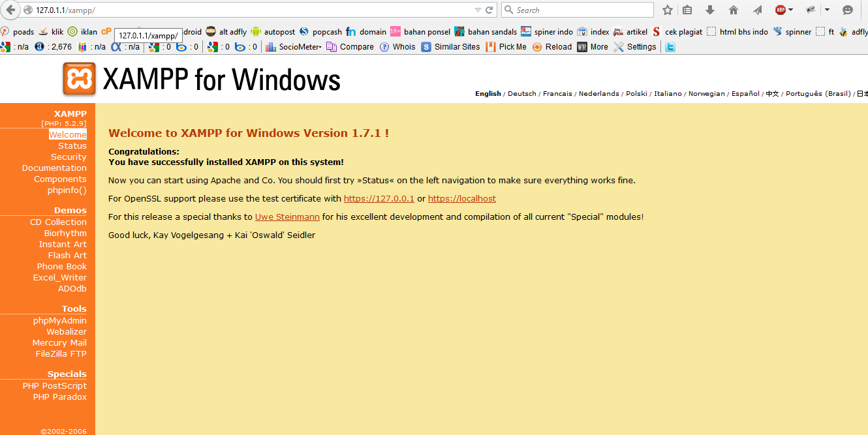The image size is (868, 435).
Task: Open FileZilla FTP in the sidebar
Action: (x=61, y=354)
